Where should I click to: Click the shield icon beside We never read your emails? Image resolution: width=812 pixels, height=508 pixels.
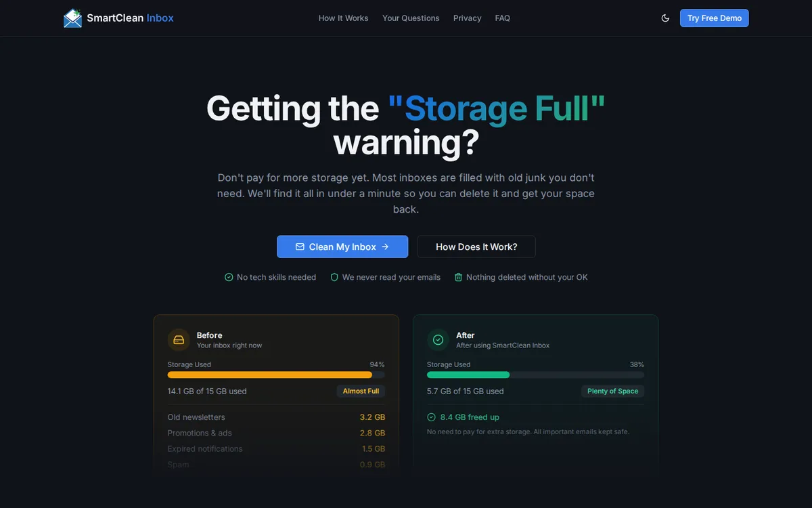point(334,278)
